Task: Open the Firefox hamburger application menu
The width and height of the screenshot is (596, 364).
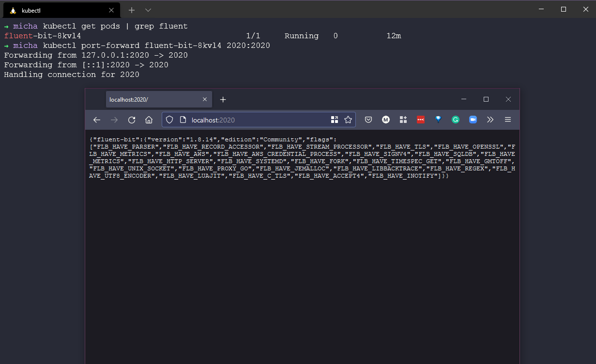Action: pyautogui.click(x=508, y=120)
